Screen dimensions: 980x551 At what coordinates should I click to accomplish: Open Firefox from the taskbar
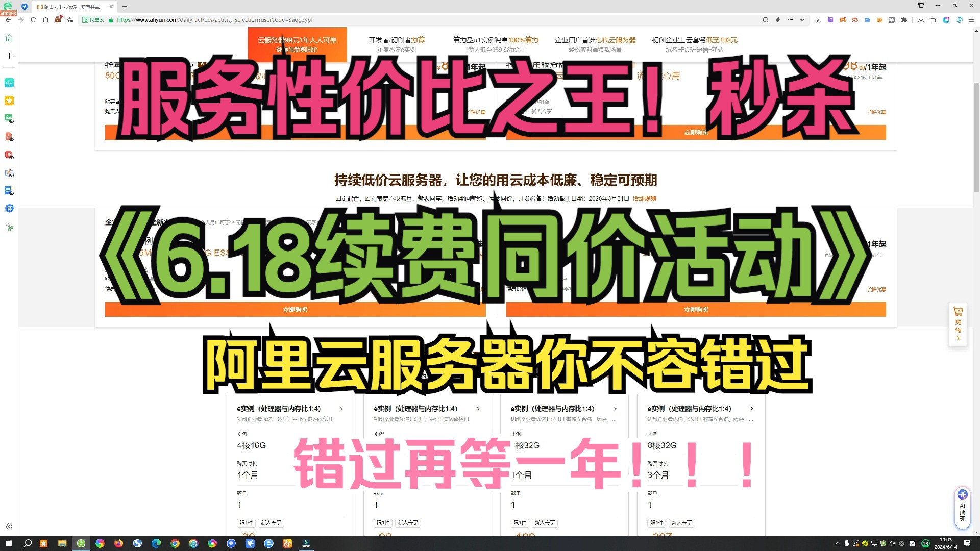point(118,543)
